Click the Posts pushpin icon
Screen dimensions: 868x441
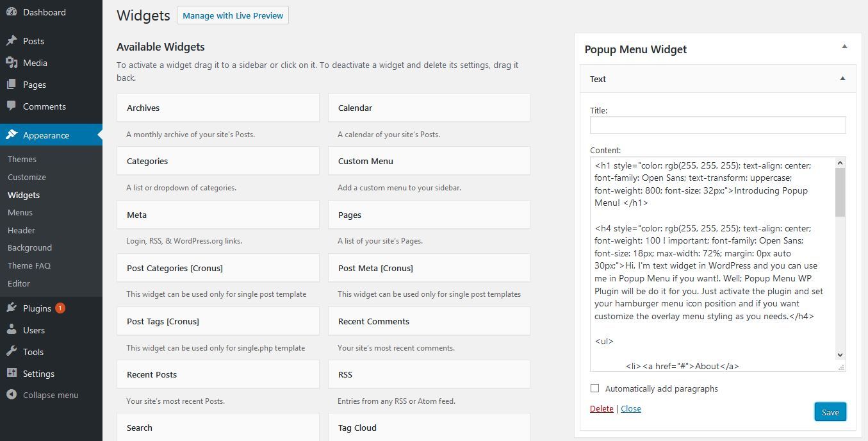12,41
